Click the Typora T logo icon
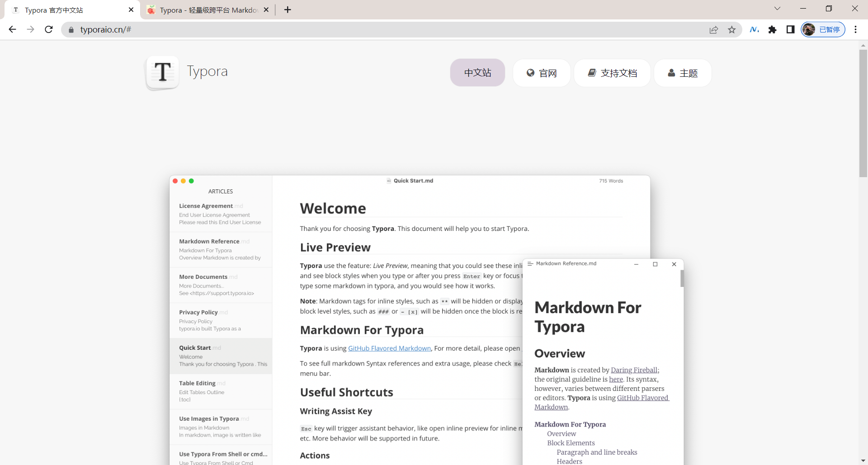 162,72
